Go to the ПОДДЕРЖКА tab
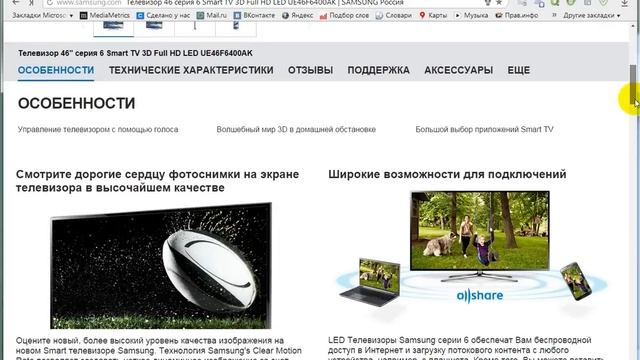The image size is (640, 360). (x=378, y=70)
